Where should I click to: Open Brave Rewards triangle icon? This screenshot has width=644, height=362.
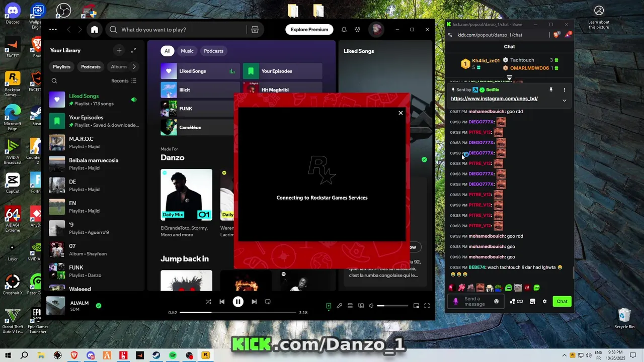point(568,35)
